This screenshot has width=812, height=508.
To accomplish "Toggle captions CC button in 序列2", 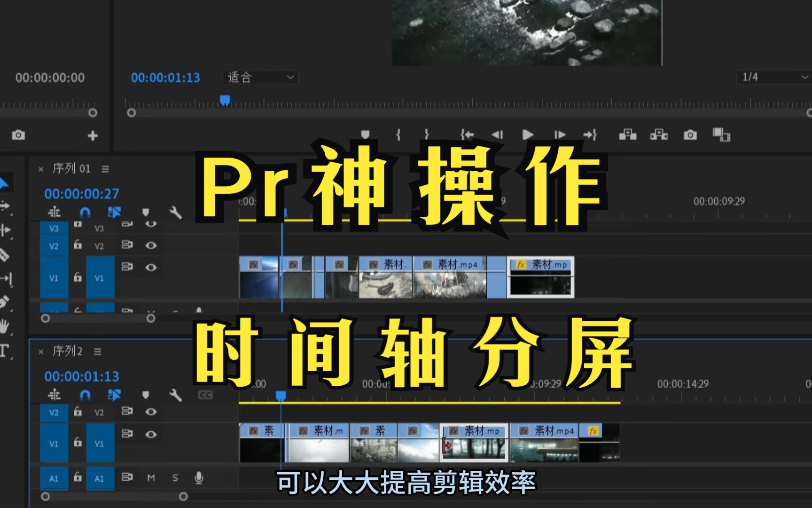I will (205, 395).
